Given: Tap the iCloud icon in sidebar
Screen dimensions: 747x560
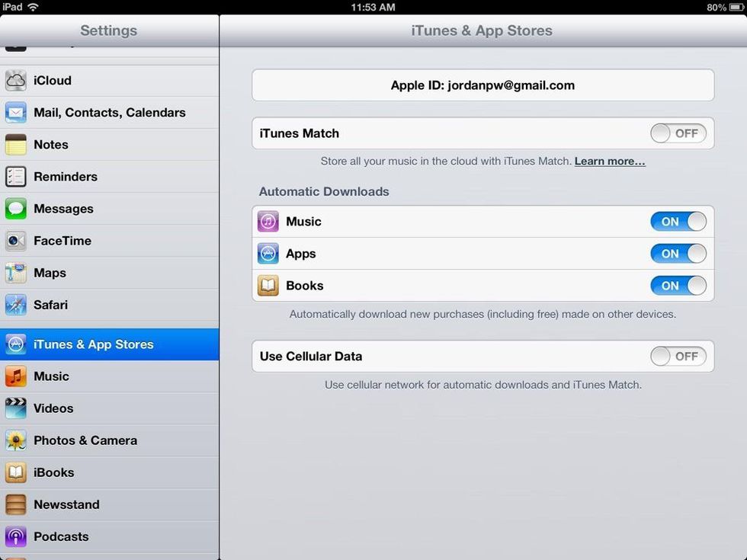Looking at the screenshot, I should click(16, 81).
